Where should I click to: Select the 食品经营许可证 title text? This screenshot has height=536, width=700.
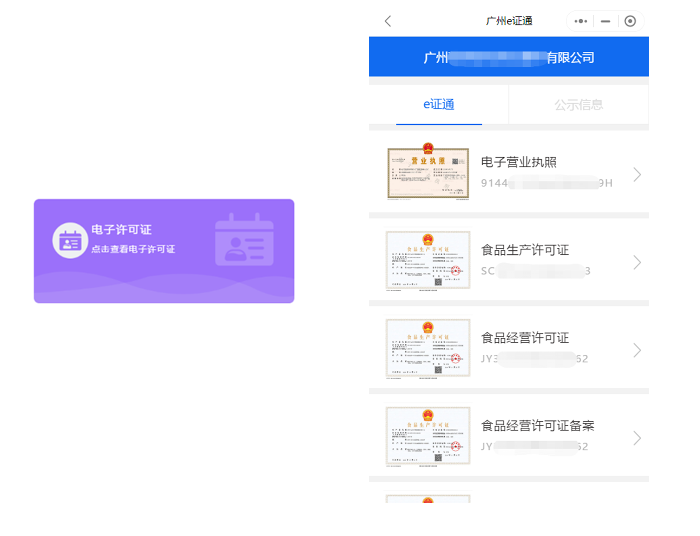click(525, 338)
